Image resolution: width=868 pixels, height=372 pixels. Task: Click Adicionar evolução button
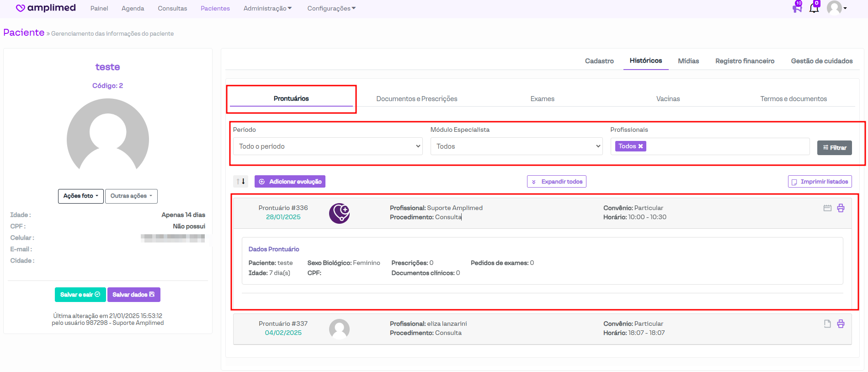[x=290, y=182]
